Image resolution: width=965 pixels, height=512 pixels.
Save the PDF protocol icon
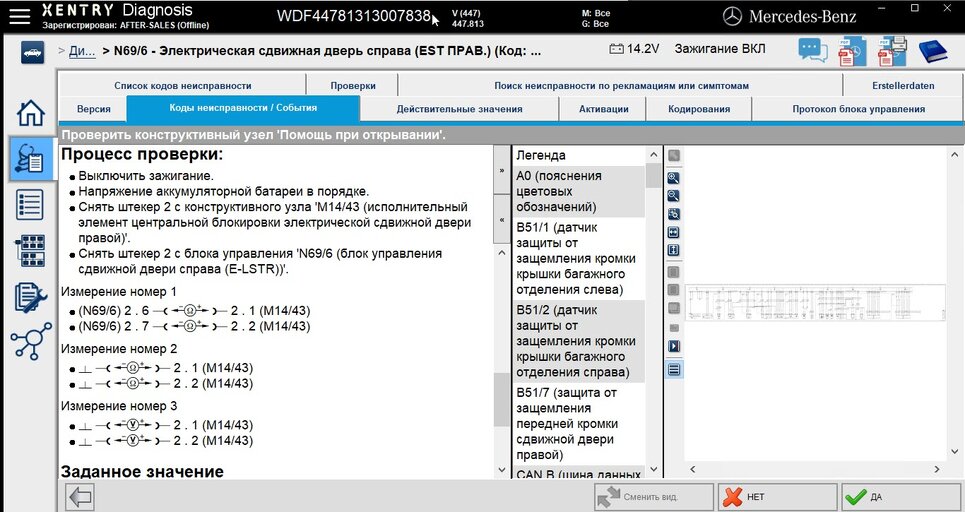click(852, 51)
